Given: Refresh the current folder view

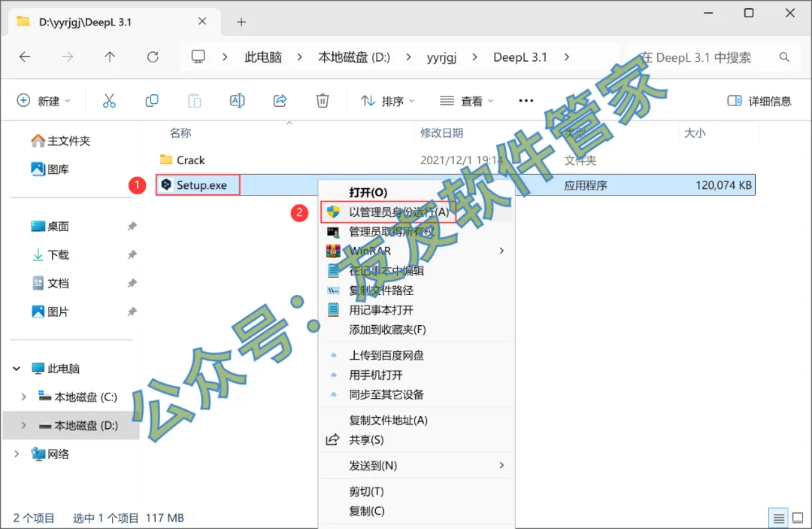Looking at the screenshot, I should (152, 57).
